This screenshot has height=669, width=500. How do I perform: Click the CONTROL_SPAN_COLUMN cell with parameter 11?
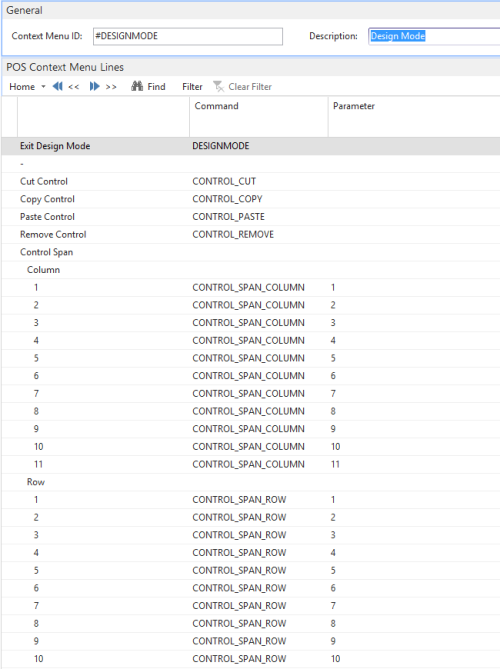[x=248, y=464]
